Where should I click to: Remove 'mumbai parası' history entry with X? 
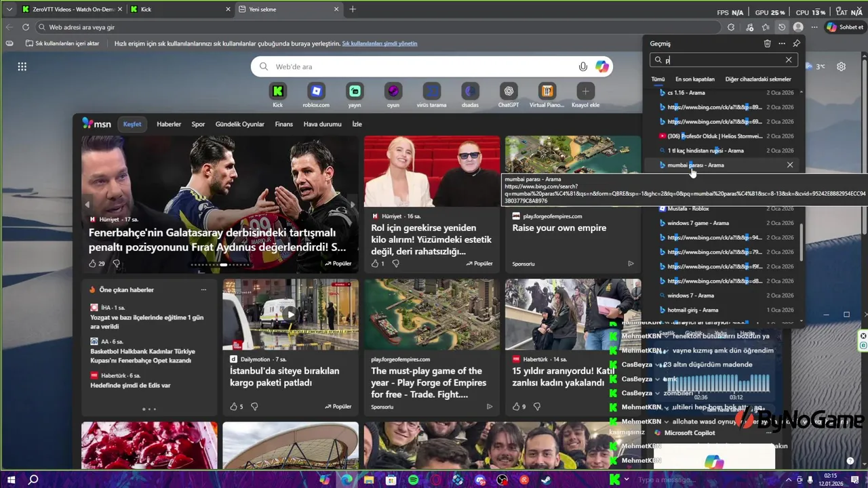click(x=790, y=165)
